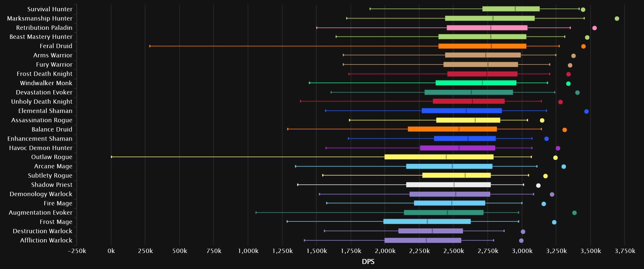Select the Retribution Paladin pink box

tap(487, 28)
